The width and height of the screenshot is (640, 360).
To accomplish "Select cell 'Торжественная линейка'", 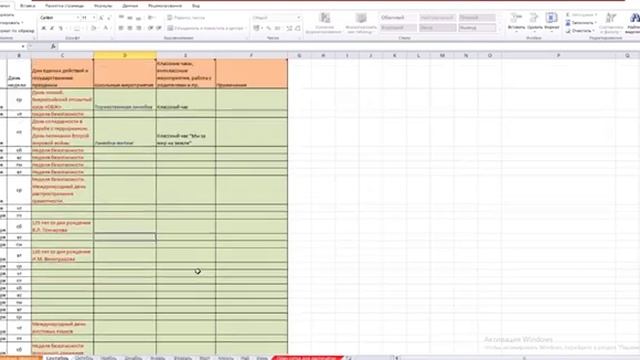I will click(124, 100).
